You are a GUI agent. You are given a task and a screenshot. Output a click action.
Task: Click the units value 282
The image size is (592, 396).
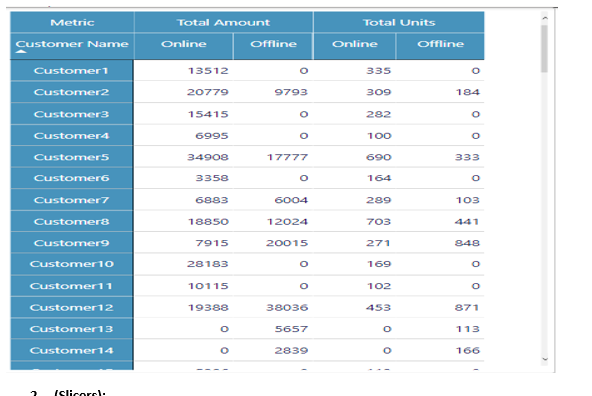coord(378,114)
